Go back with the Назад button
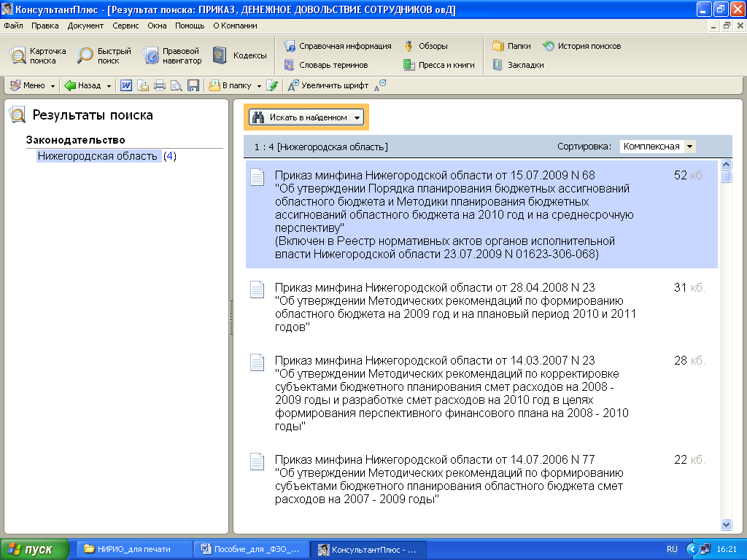The image size is (747, 560). [x=82, y=86]
